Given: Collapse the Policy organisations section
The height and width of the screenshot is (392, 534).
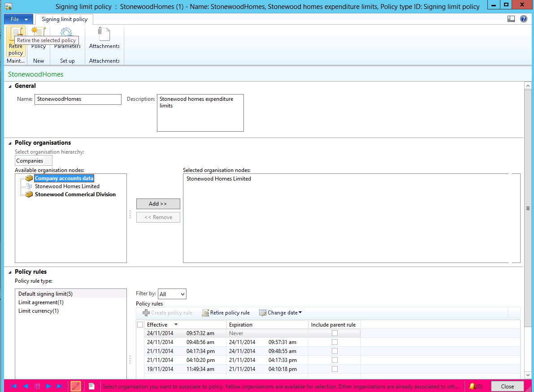Looking at the screenshot, I should point(10,143).
